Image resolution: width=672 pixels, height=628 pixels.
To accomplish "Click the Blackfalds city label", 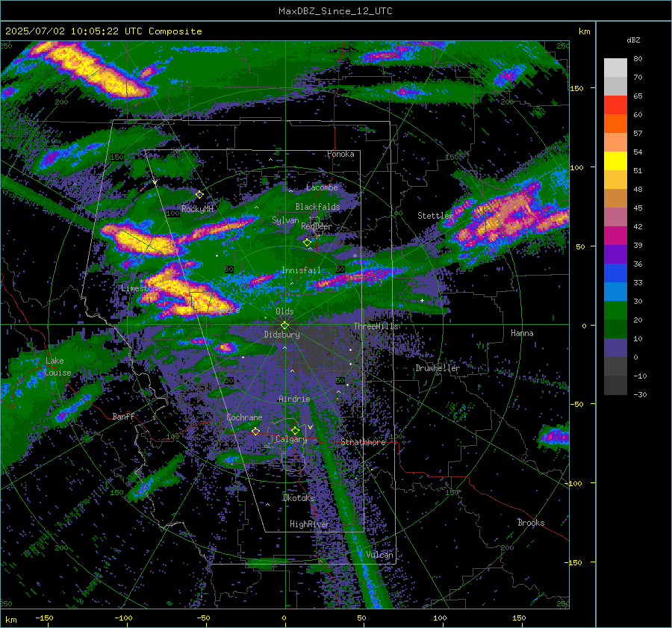I will pyautogui.click(x=317, y=207).
